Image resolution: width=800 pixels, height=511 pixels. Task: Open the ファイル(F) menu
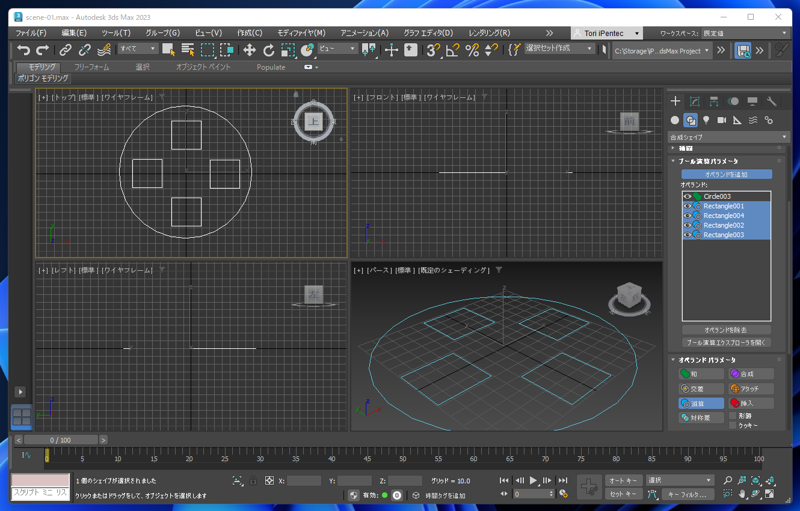coord(31,33)
